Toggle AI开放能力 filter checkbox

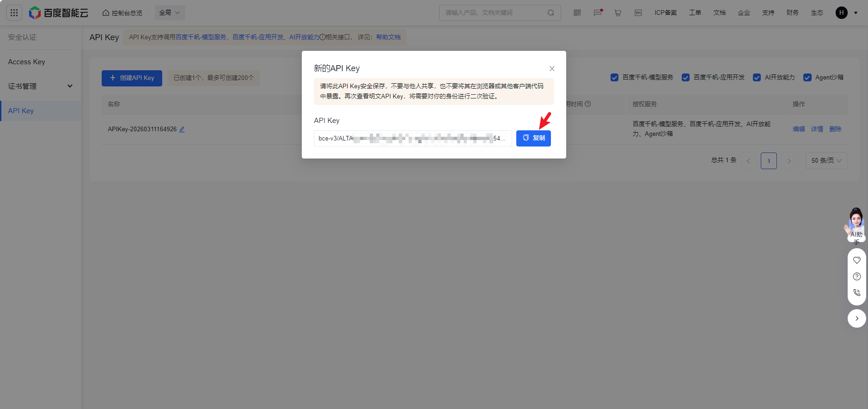pos(757,78)
